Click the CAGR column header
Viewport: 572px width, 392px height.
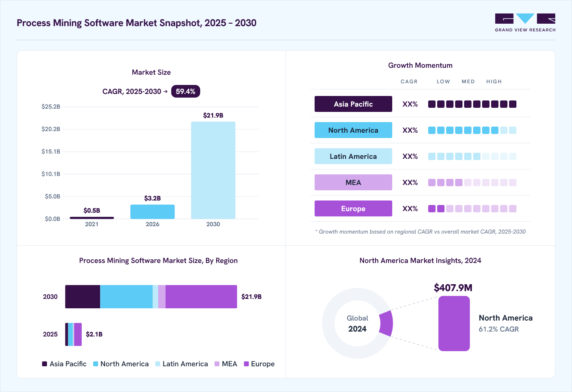pyautogui.click(x=409, y=82)
